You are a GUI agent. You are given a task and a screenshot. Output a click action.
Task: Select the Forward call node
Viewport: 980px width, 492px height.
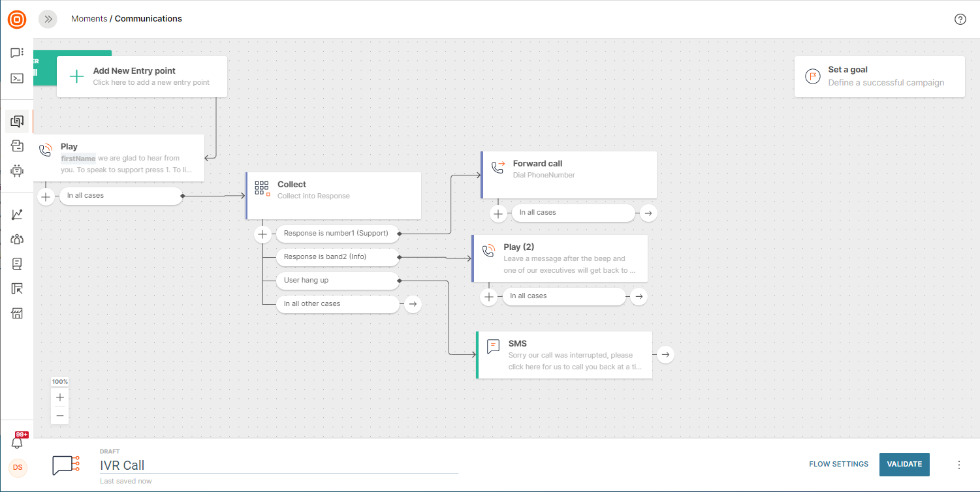568,174
